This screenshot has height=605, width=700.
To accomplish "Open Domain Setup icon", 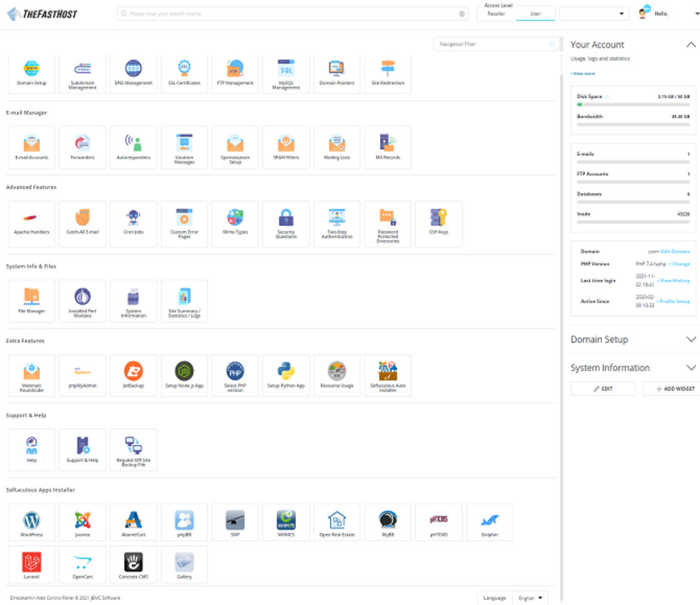I will tap(32, 74).
